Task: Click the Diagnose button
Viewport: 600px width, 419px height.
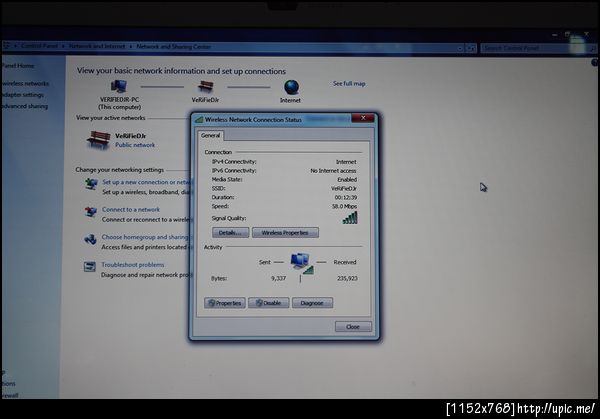Action: (x=312, y=303)
